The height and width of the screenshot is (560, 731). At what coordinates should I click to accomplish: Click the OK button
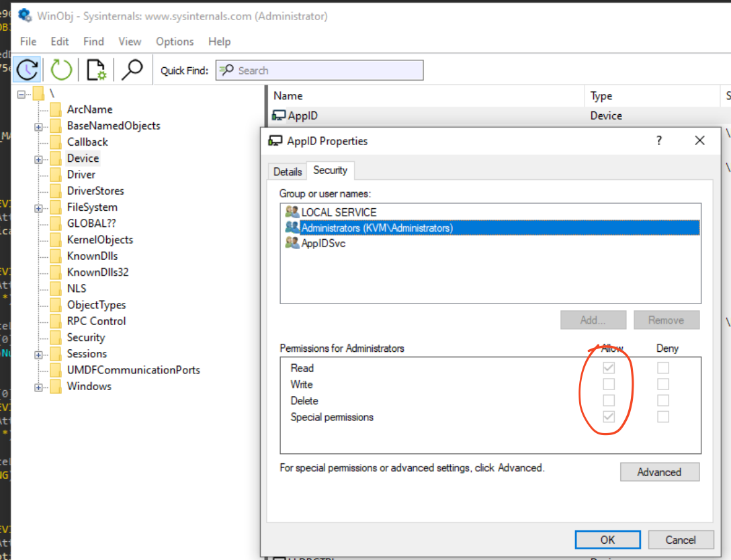pyautogui.click(x=607, y=539)
